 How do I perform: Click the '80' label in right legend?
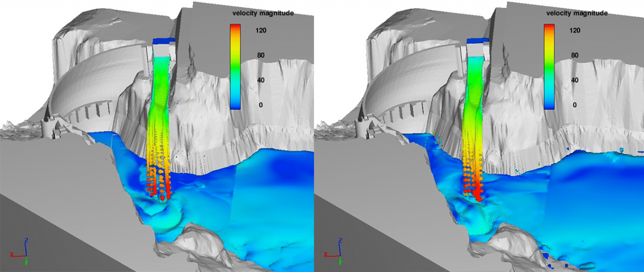coord(574,55)
